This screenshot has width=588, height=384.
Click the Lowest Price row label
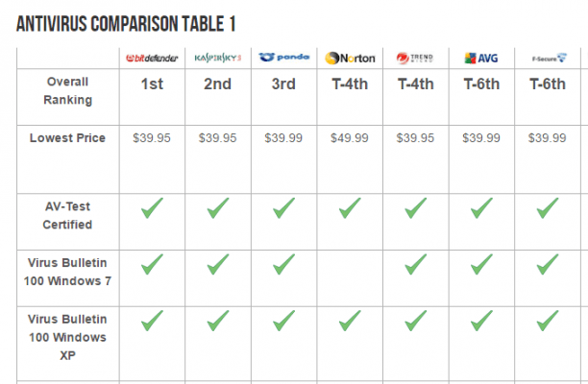[67, 138]
